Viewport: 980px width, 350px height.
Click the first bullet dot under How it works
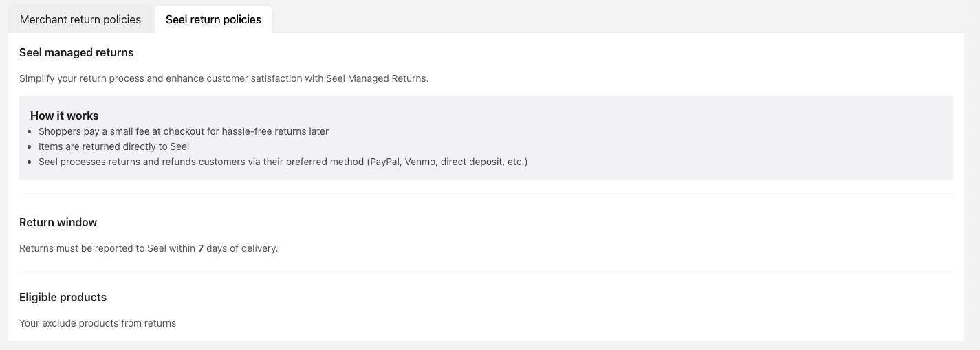click(x=30, y=131)
